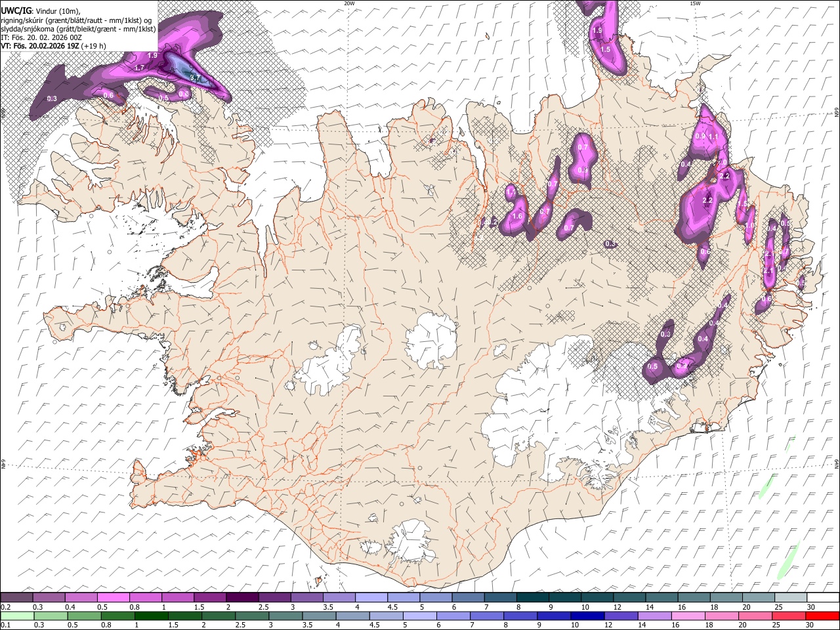The height and width of the screenshot is (630, 840).
Task: Pick the 4.5 swatch in the upper legend row
Action: pyautogui.click(x=404, y=597)
